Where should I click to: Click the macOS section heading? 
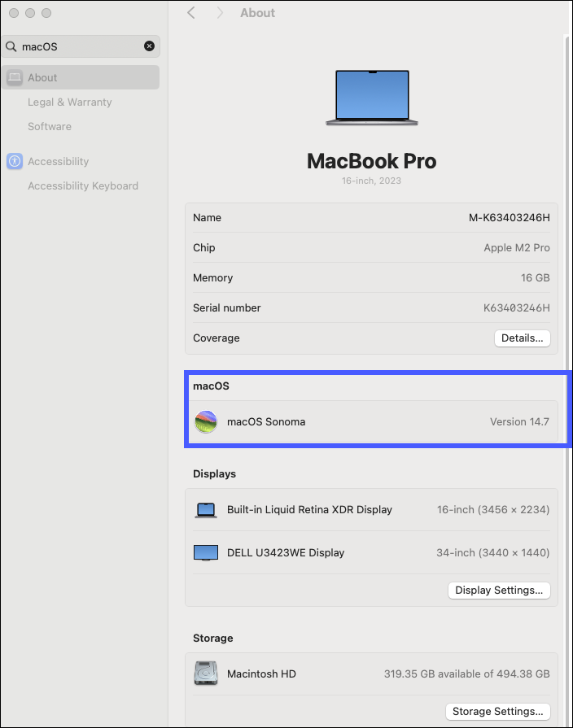pos(211,386)
